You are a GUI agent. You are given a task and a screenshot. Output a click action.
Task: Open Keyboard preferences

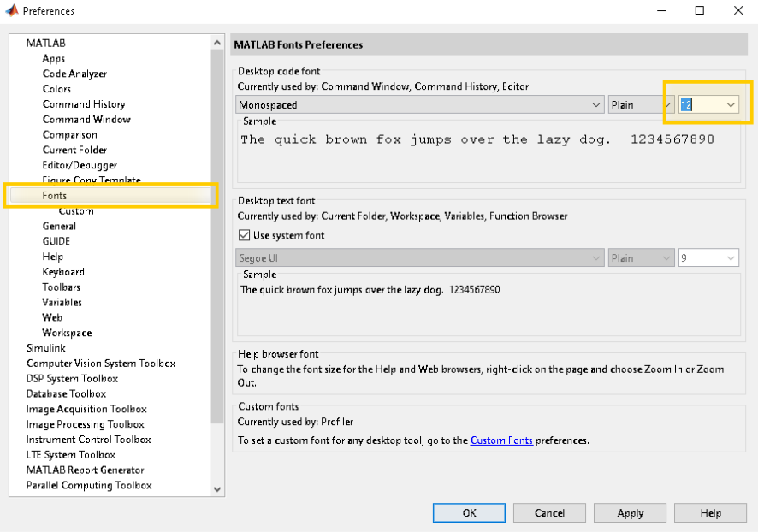[63, 271]
